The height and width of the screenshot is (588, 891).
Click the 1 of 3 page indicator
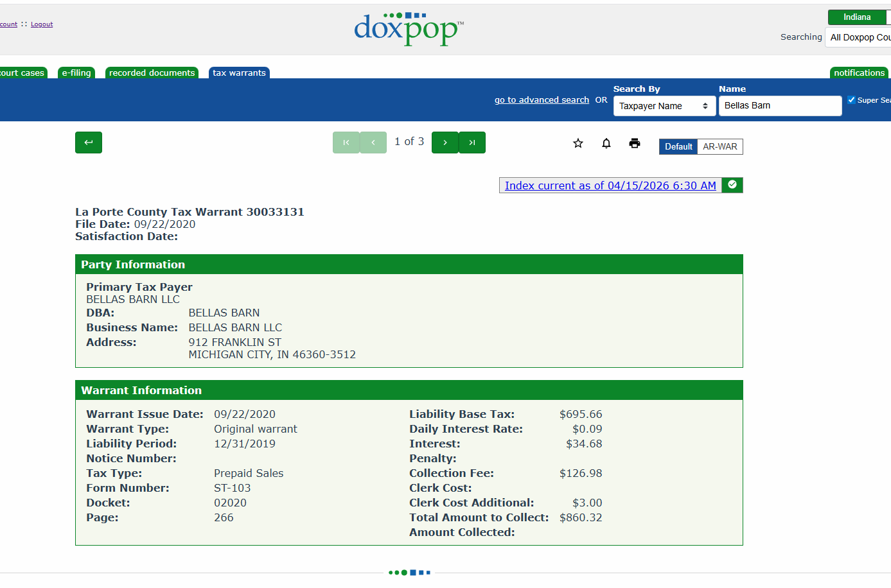pos(409,141)
